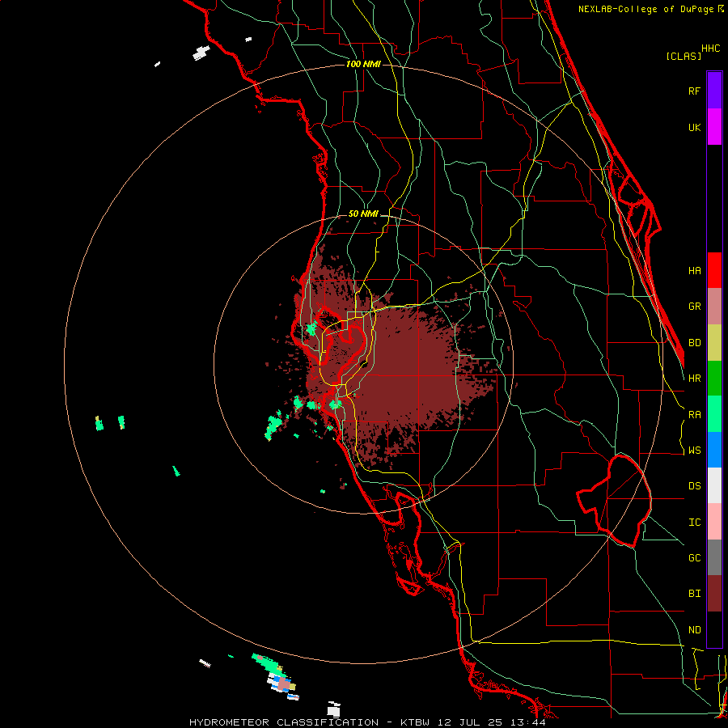Click the RF purple color swatch
This screenshot has height=728, width=728.
point(714,91)
